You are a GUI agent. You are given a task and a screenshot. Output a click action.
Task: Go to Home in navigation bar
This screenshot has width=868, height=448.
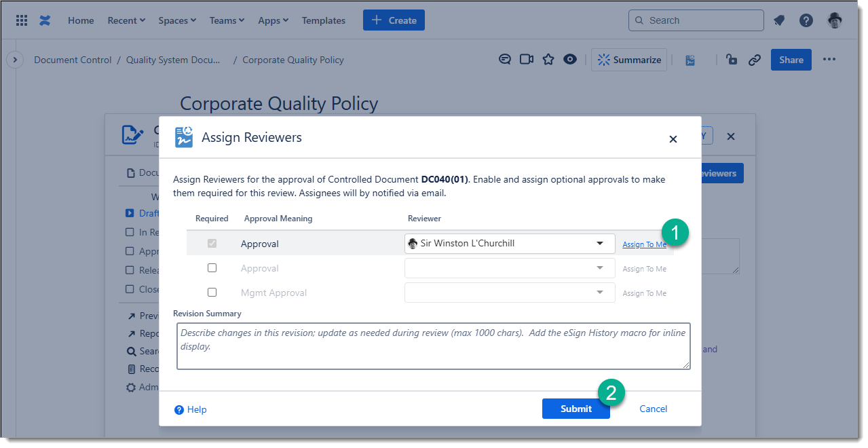81,20
